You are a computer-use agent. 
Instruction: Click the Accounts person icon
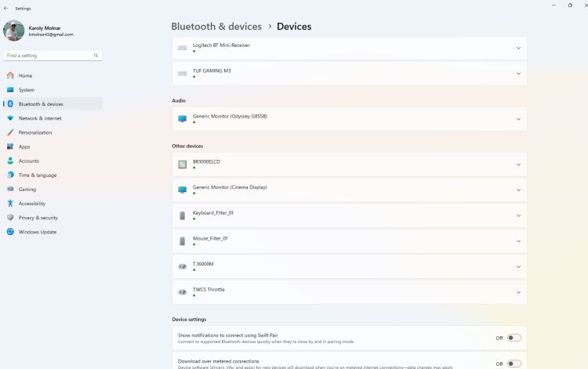click(10, 161)
